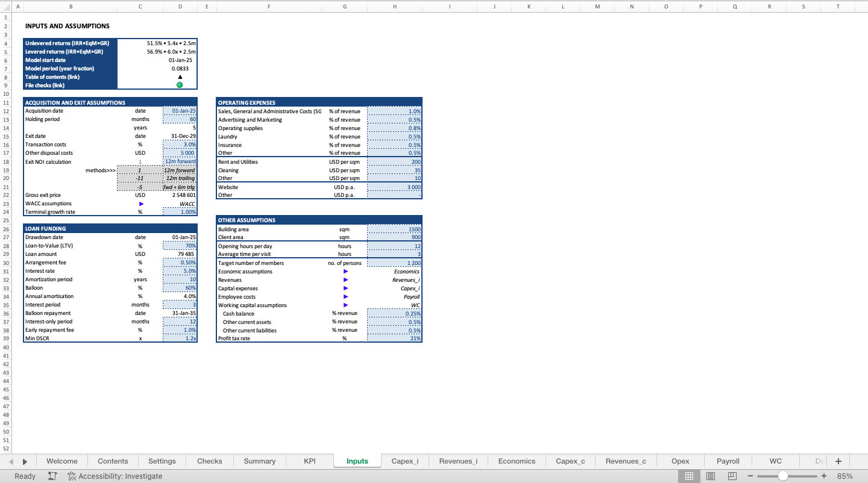Zoom in using the plus icon
The height and width of the screenshot is (483, 868).
[x=824, y=476]
